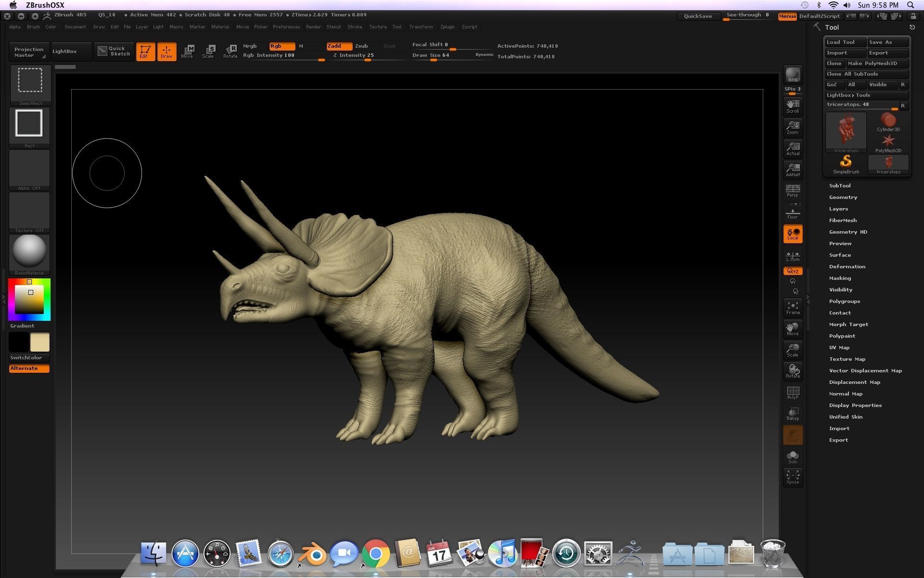Click the Frame icon in right shelf
Viewport: 924px width, 578px height.
click(x=793, y=307)
